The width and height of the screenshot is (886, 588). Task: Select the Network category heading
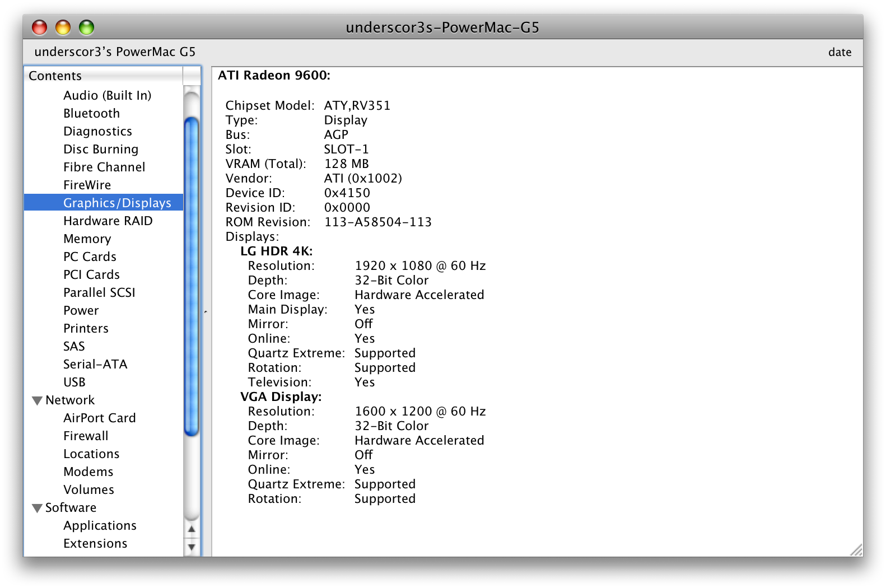70,400
